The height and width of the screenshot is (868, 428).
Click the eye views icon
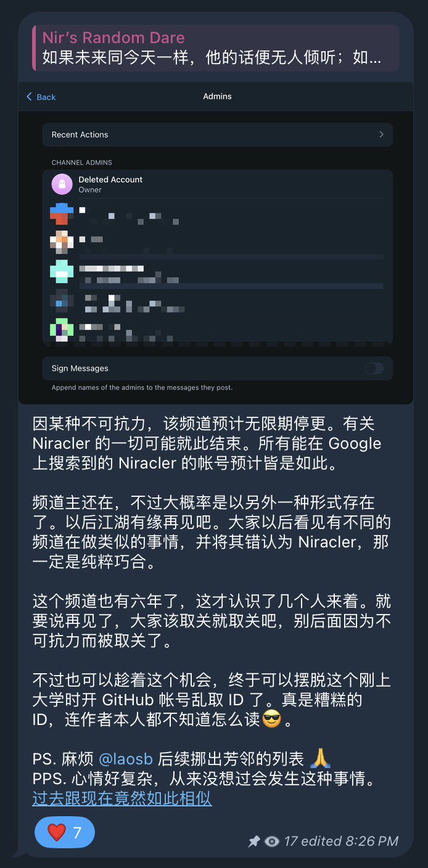coord(271,841)
